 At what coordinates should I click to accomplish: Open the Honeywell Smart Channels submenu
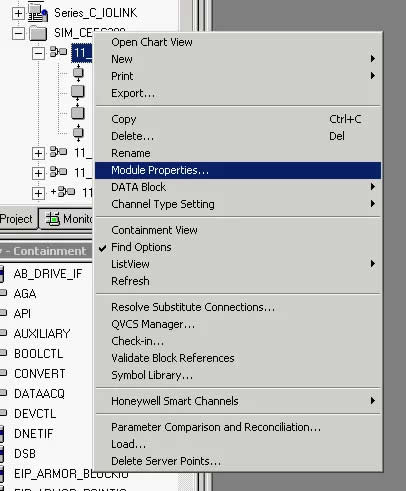[x=238, y=401]
